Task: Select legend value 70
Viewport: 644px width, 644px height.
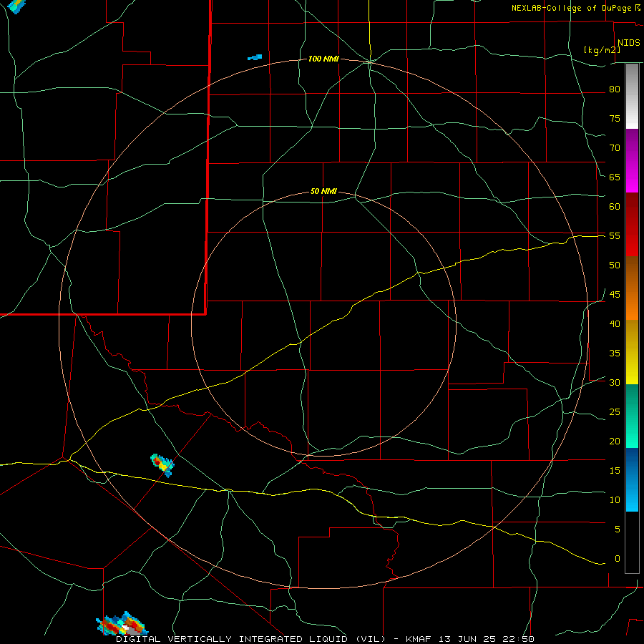Action: coord(615,148)
